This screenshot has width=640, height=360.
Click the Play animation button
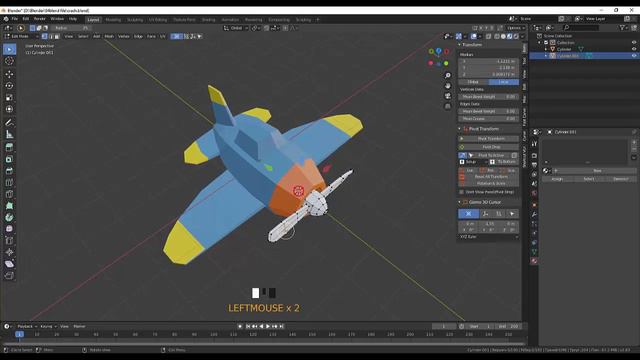tap(268, 327)
